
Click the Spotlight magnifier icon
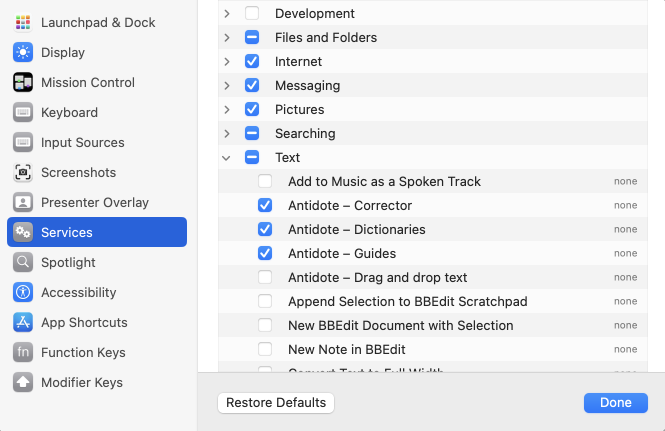[24, 262]
